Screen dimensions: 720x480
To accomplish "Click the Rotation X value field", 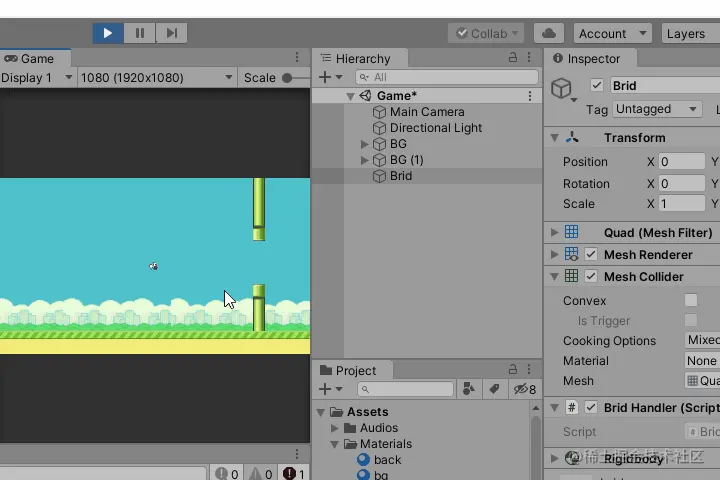I will pyautogui.click(x=681, y=183).
